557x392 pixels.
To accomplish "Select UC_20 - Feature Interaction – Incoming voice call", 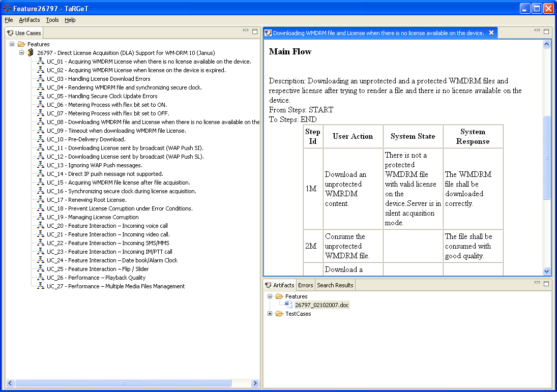I will coord(107,226).
